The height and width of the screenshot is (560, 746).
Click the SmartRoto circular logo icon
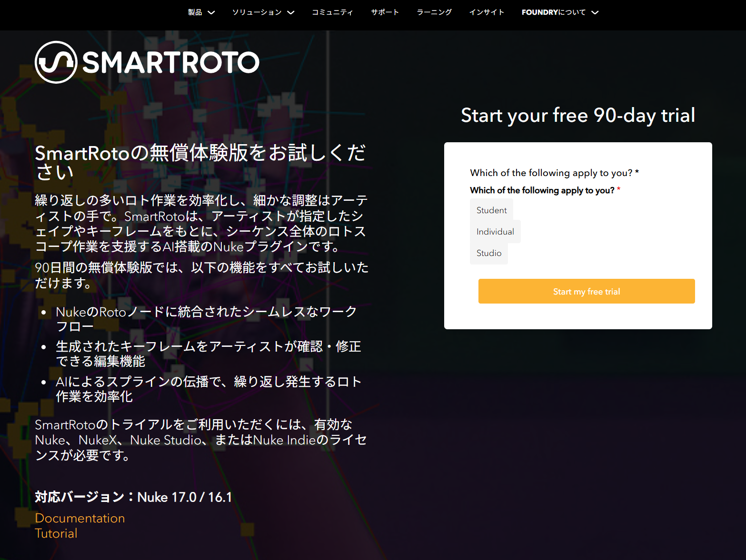[x=56, y=62]
